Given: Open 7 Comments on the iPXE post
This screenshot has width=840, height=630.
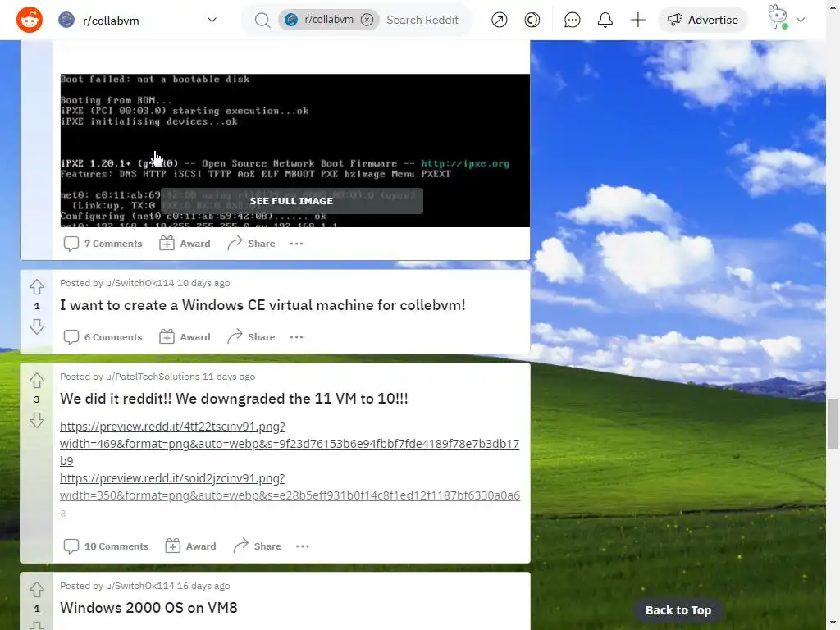Looking at the screenshot, I should (103, 243).
